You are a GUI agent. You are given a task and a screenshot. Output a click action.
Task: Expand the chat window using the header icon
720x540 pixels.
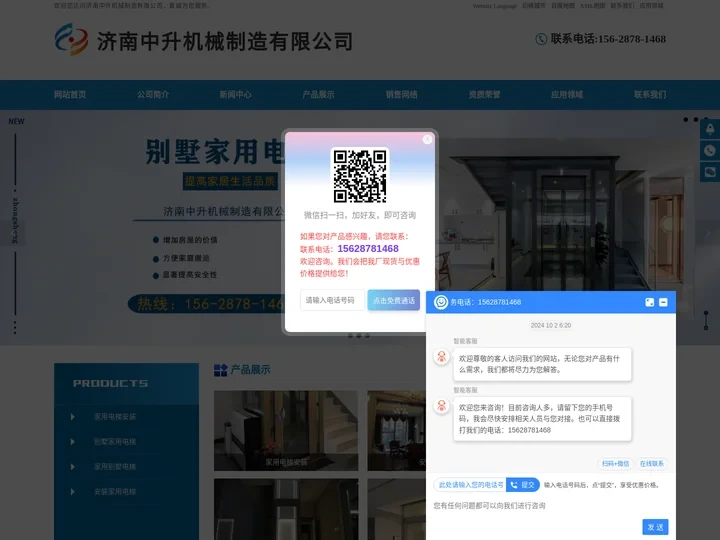point(649,302)
